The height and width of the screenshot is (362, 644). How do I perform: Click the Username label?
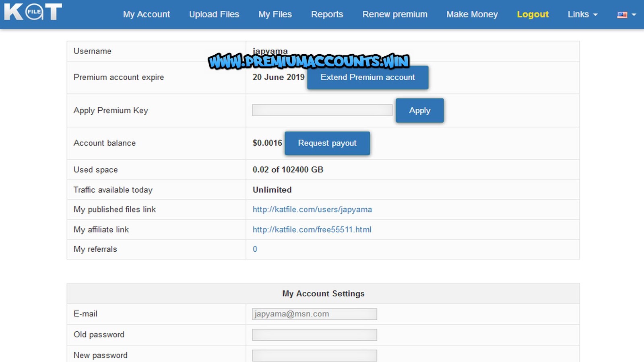pos(93,51)
